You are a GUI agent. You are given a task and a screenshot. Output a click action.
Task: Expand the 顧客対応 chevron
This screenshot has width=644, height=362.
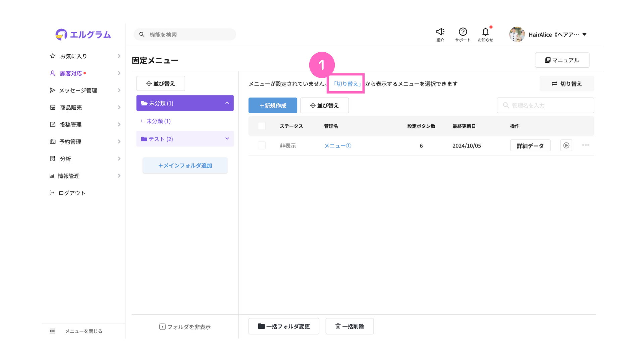pyautogui.click(x=119, y=73)
